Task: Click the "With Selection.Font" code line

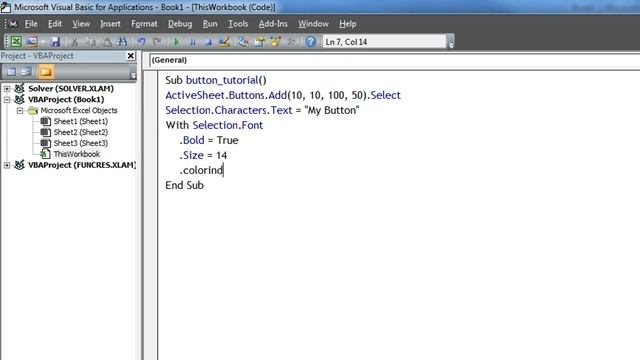Action: point(214,125)
